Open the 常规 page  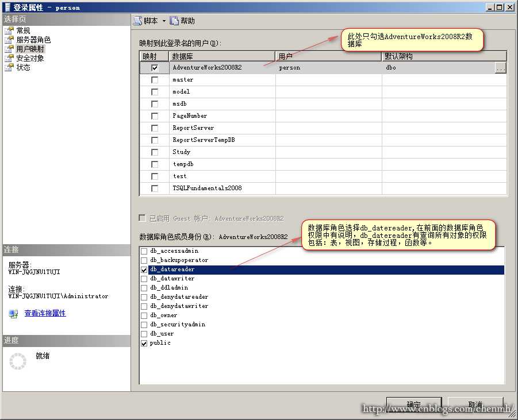pyautogui.click(x=23, y=30)
